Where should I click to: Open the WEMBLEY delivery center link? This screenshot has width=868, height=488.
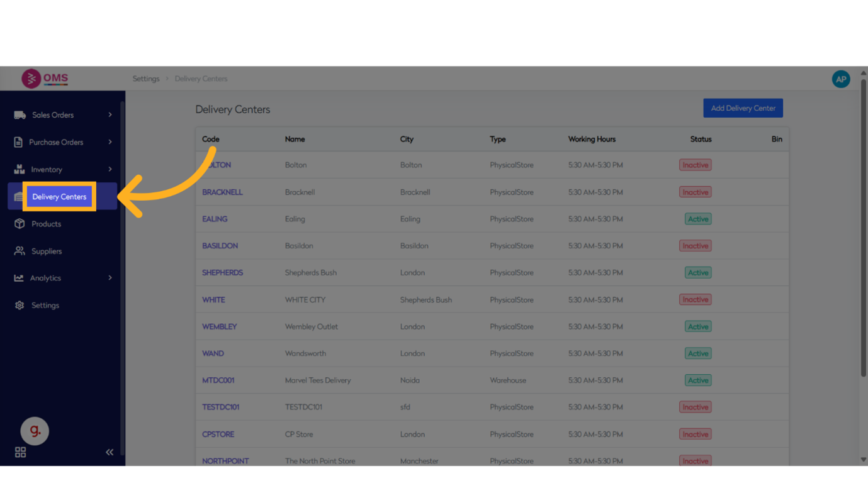219,326
